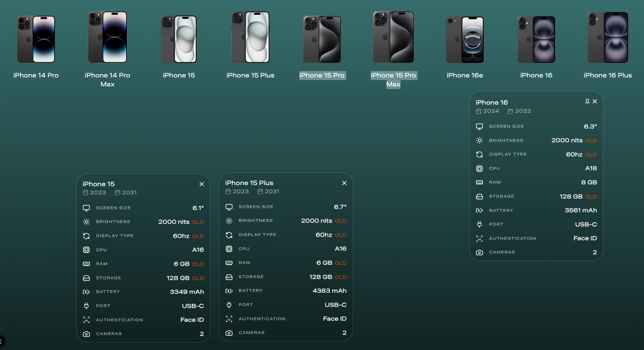Pin the iPhone 16 spec card

click(x=587, y=102)
